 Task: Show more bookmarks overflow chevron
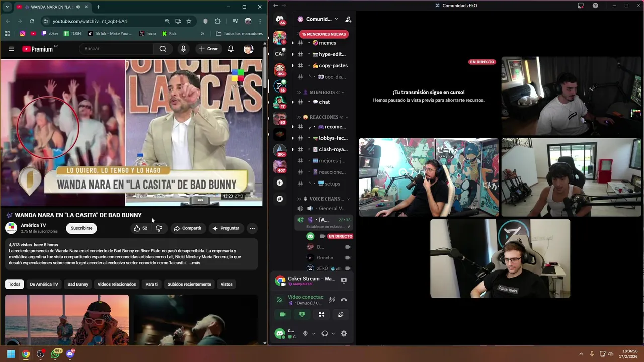(202, 34)
